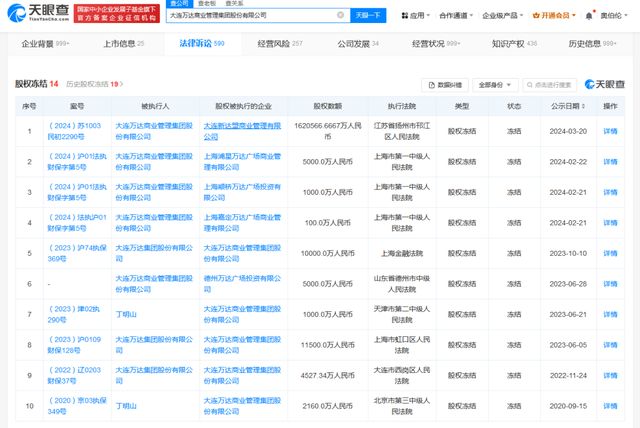640x428 pixels.
Task: Click the 天眼一下 search button
Action: [x=368, y=15]
